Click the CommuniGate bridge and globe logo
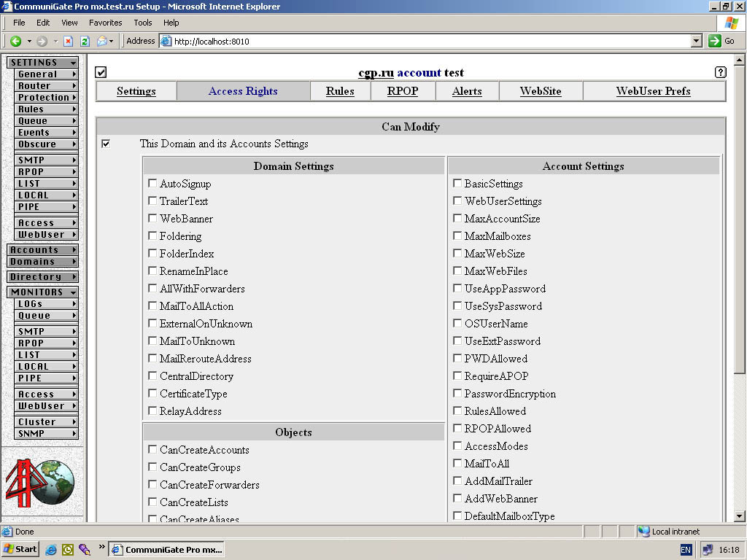 pos(41,482)
